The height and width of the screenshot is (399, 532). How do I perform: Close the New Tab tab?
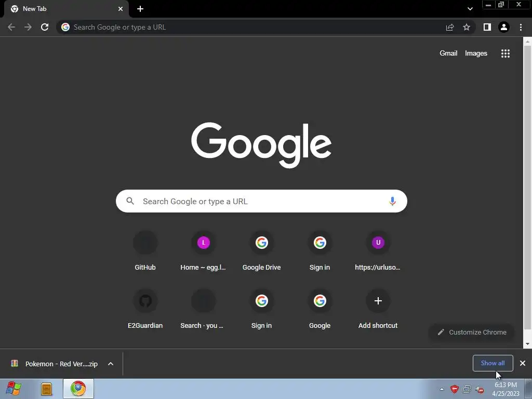[x=121, y=9]
